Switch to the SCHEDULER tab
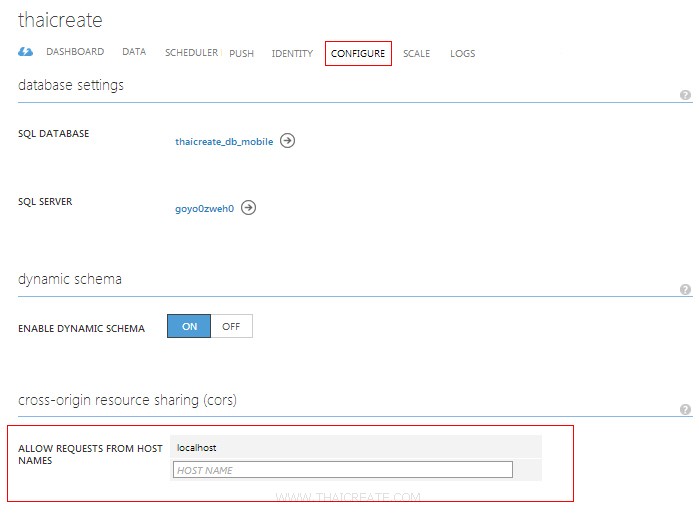699x523 pixels. pyautogui.click(x=191, y=53)
